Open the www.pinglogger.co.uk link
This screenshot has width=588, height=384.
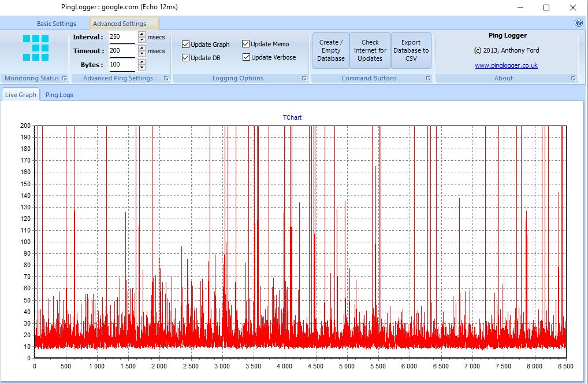coord(506,66)
